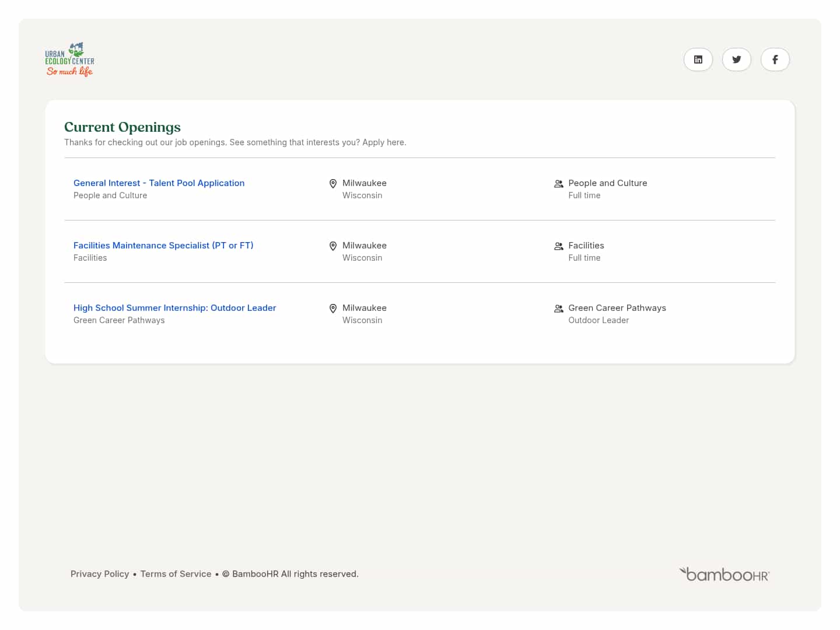Viewport: 840px width, 630px height.
Task: Click the department icon next to Facilities
Action: (558, 246)
